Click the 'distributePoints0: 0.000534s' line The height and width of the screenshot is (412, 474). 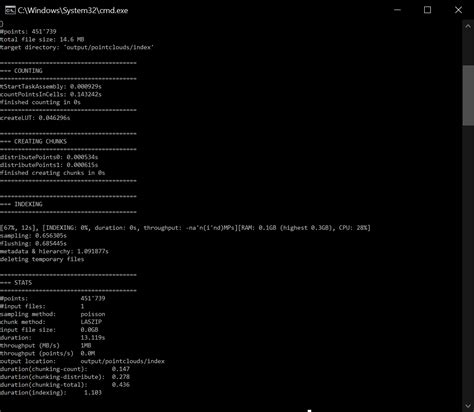[x=49, y=157]
